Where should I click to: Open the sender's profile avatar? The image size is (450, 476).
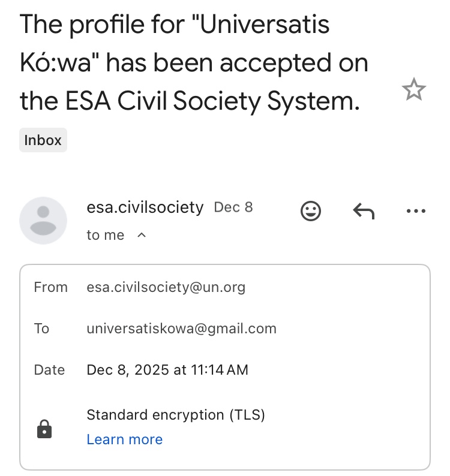click(43, 220)
